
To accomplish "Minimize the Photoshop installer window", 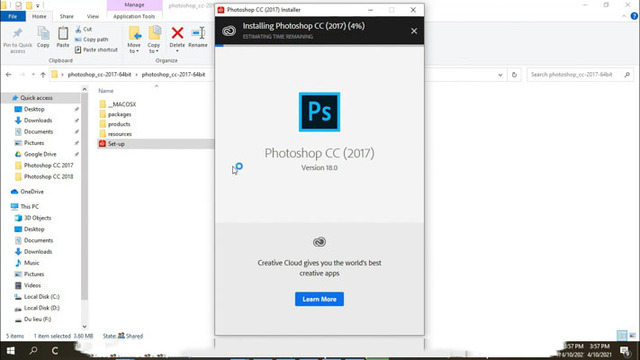I will point(370,10).
